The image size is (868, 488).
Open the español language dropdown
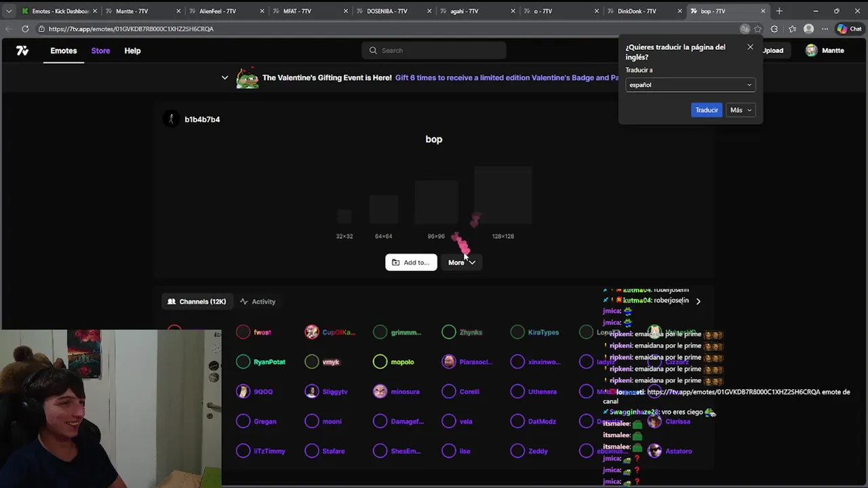coord(690,85)
